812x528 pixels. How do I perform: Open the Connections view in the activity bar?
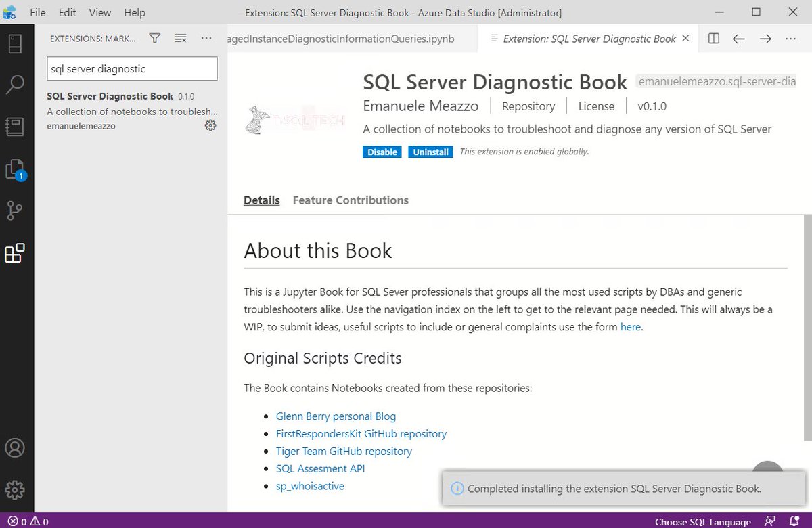pyautogui.click(x=15, y=44)
